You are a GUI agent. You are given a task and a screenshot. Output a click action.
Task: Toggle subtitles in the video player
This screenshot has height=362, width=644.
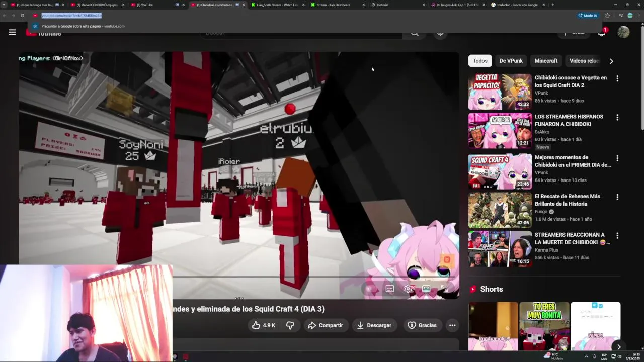tap(389, 289)
